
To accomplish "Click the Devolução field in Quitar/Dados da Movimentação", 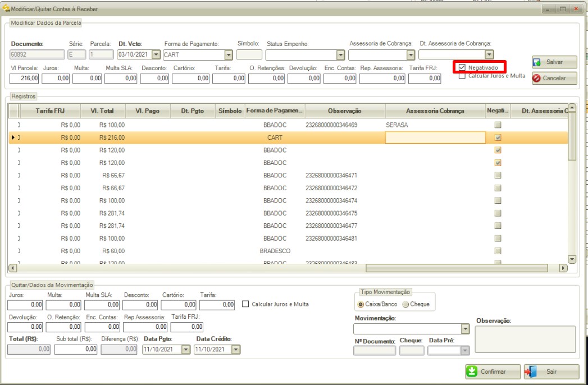I will pos(25,327).
